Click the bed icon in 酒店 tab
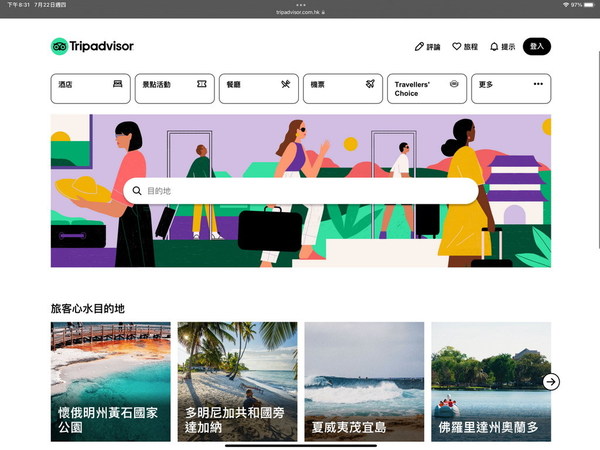 (117, 84)
